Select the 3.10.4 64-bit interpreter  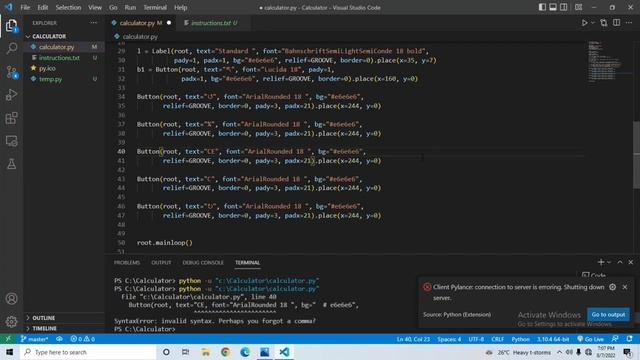click(x=553, y=339)
